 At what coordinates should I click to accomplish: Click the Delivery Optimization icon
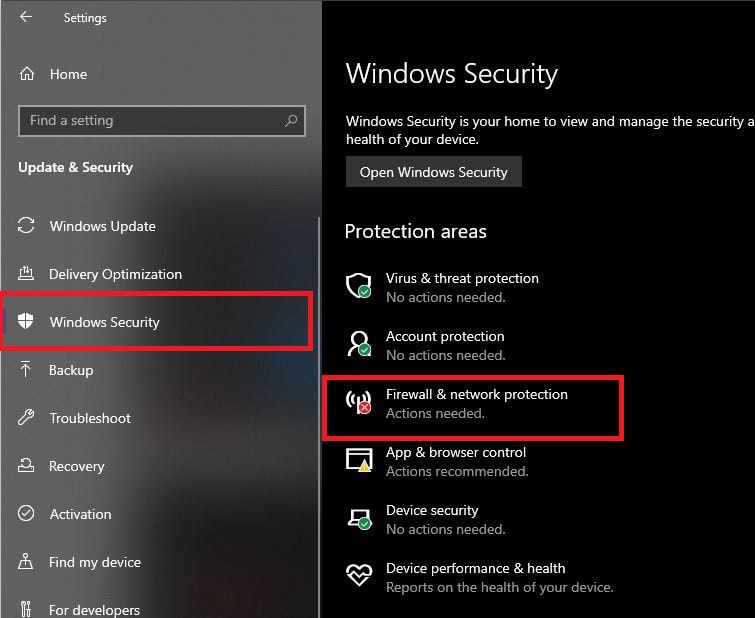click(27, 274)
